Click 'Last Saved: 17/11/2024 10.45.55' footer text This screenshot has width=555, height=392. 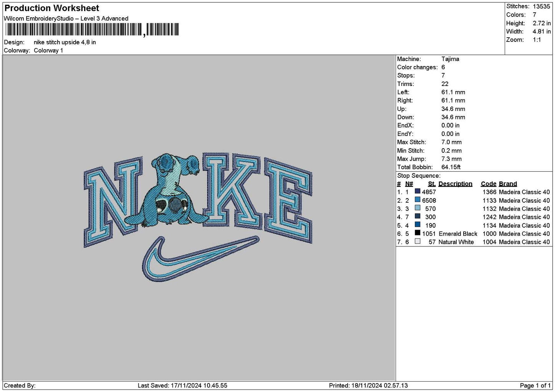(182, 385)
